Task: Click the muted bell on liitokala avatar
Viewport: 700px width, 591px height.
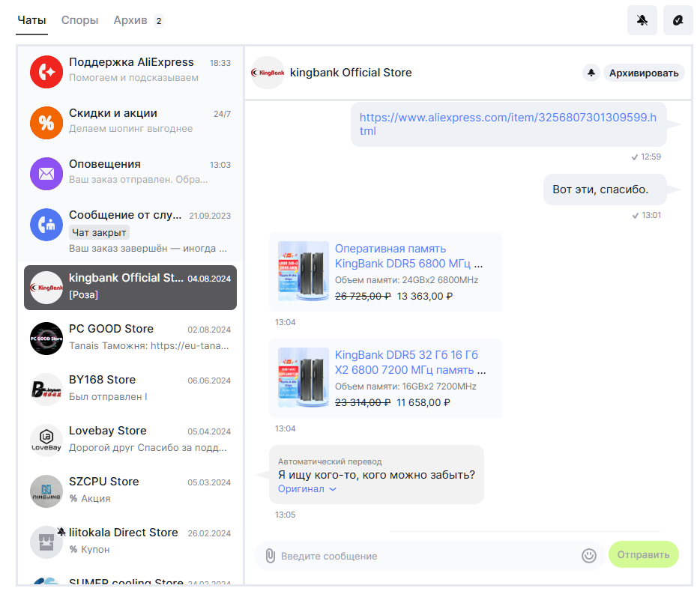Action: pyautogui.click(x=61, y=531)
